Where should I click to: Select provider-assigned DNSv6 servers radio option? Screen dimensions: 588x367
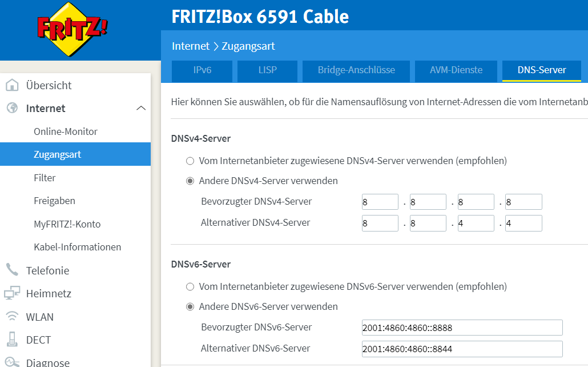click(x=190, y=287)
